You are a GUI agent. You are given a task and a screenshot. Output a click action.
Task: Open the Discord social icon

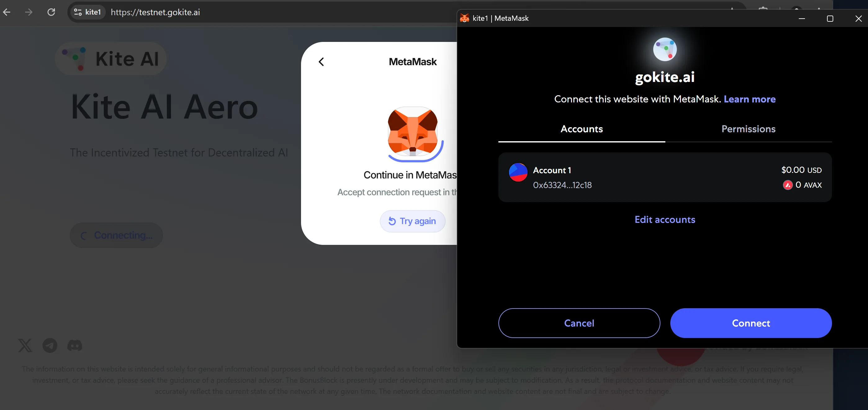(x=75, y=345)
